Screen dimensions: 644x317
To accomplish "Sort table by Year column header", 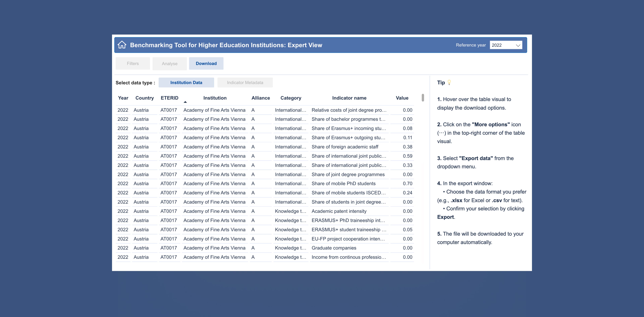I will [123, 98].
